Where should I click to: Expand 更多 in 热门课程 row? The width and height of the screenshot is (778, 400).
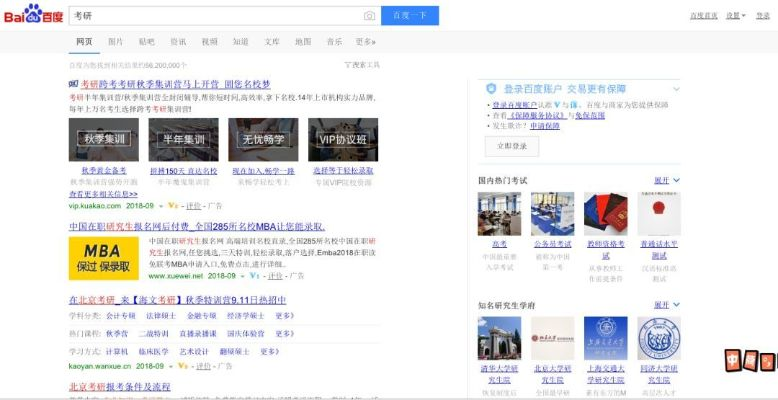point(285,333)
